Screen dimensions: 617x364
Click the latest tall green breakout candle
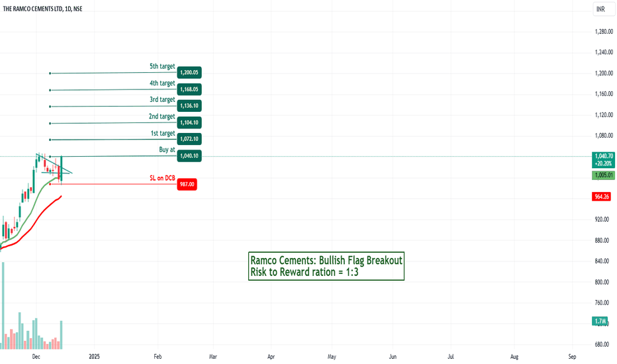(62, 168)
